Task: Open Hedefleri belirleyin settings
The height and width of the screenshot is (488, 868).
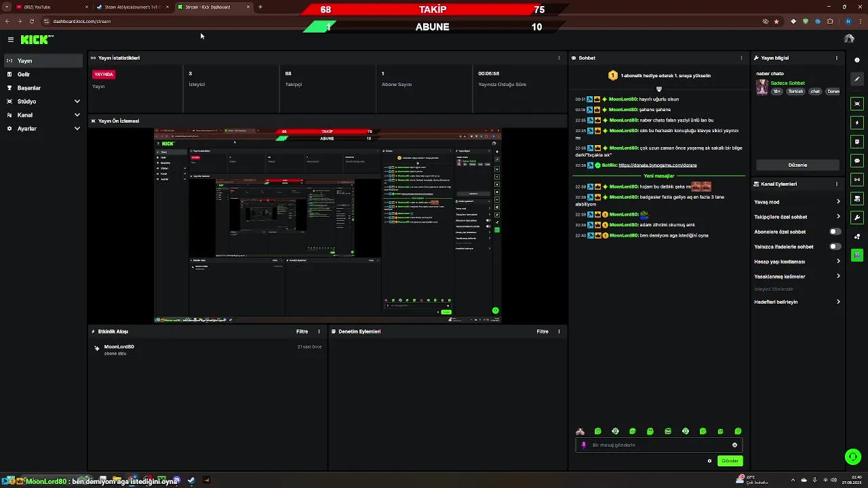Action: tap(797, 302)
